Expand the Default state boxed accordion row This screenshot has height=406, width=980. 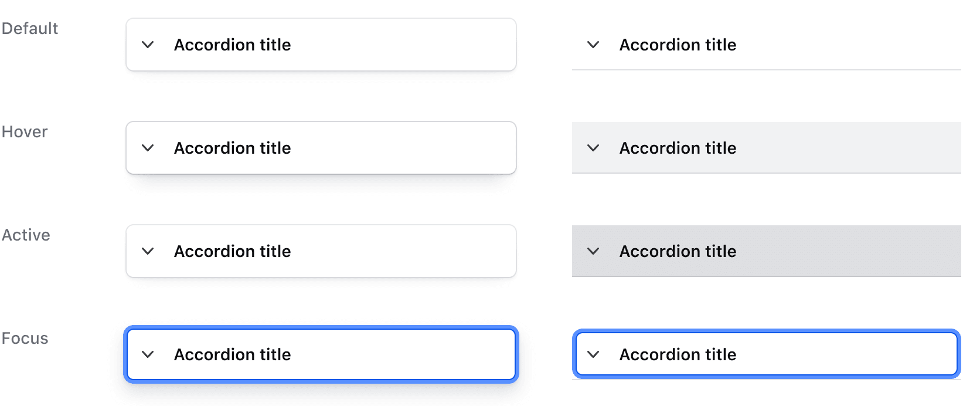[321, 44]
